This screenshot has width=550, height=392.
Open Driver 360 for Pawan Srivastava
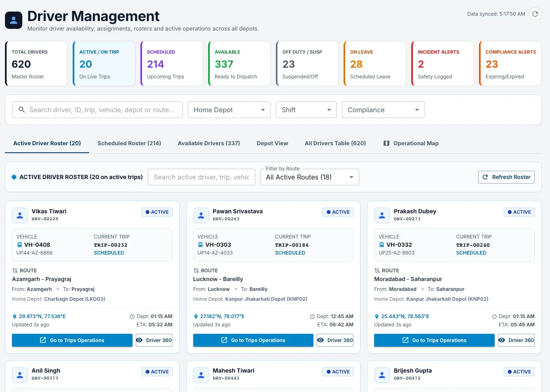click(335, 340)
